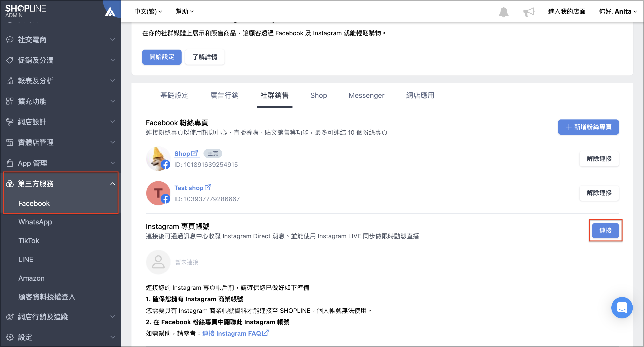
Task: Click the SHOPLINE ADMIN logo
Action: (x=25, y=11)
